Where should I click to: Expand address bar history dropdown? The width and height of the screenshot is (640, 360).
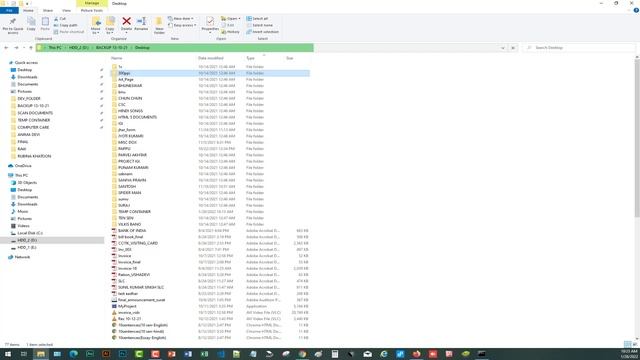[x=503, y=48]
